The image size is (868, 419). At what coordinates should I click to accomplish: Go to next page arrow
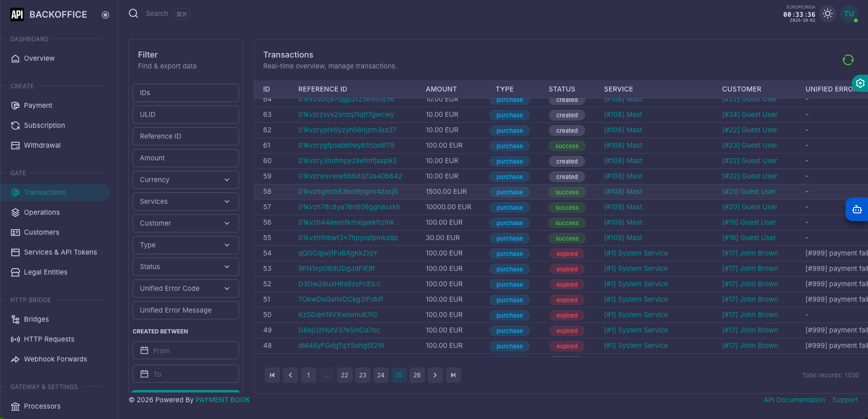(435, 375)
